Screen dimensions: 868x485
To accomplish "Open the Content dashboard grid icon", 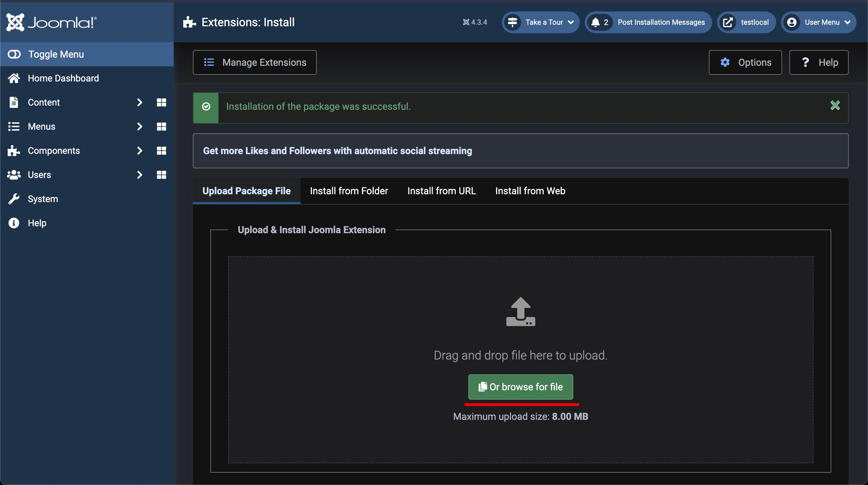I will pyautogui.click(x=162, y=103).
